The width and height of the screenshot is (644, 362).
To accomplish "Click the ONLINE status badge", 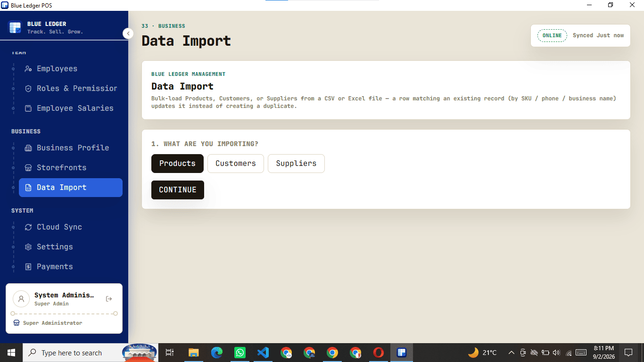I will 552,36.
